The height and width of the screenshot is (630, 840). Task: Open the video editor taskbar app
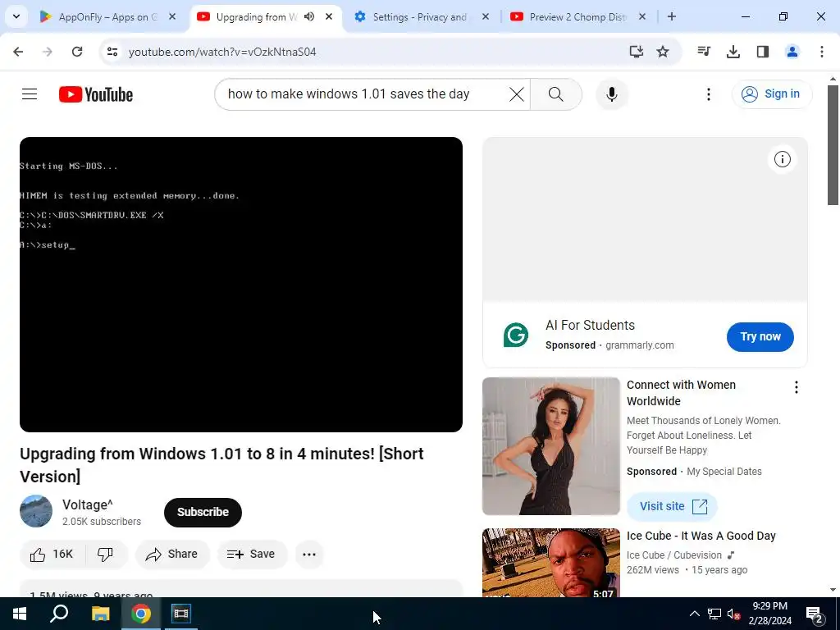pyautogui.click(x=181, y=614)
